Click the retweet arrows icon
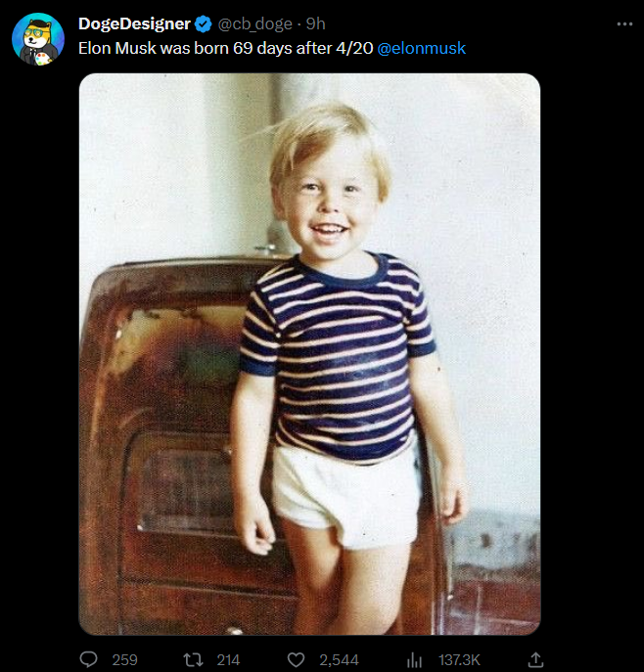 (x=193, y=659)
